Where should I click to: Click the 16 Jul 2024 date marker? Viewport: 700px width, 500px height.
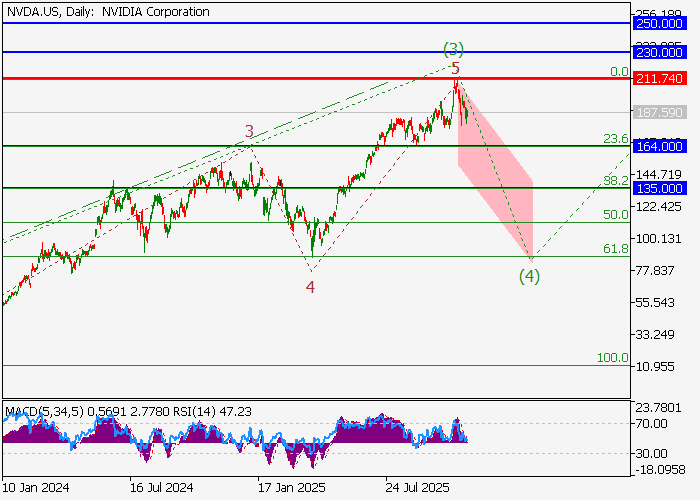(161, 489)
